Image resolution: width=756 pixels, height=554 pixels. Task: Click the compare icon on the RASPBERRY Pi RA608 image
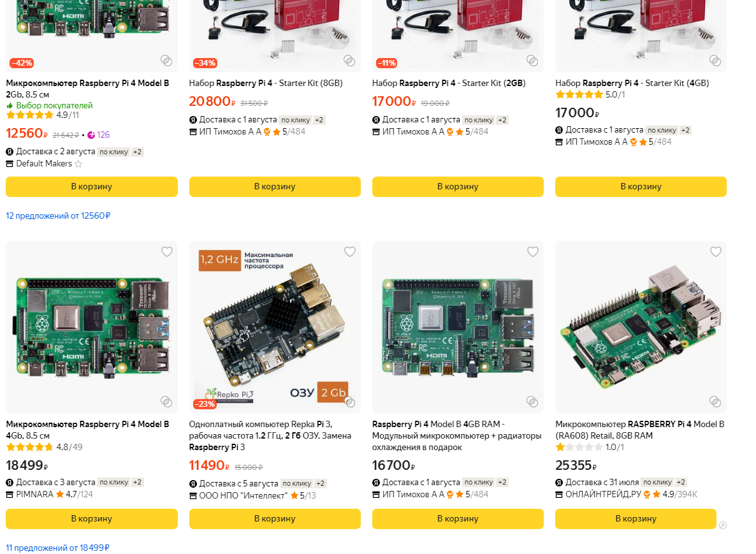click(715, 401)
